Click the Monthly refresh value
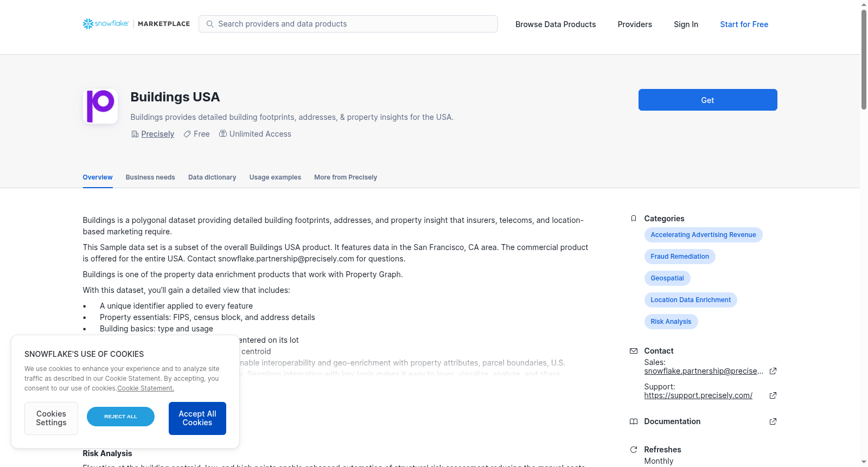868x467 pixels. coord(659,461)
